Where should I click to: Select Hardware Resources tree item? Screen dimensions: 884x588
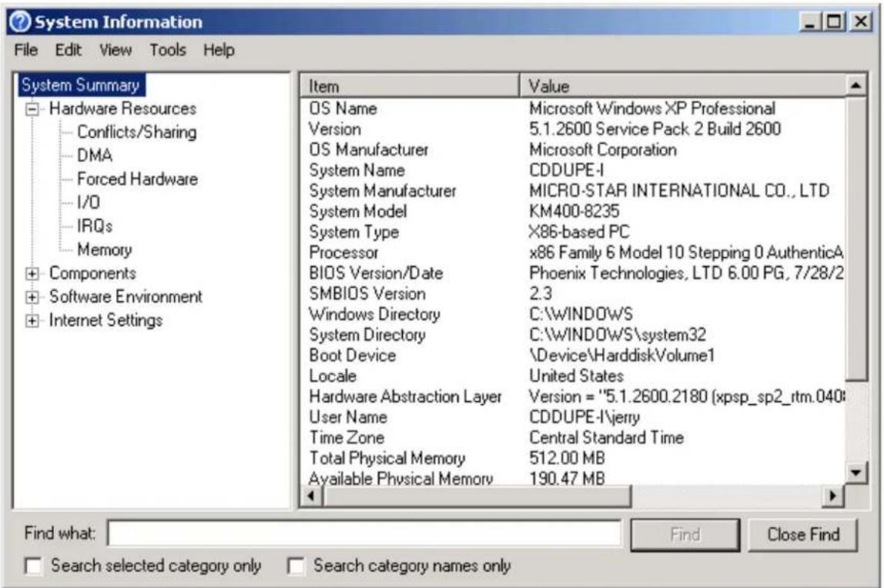tap(123, 109)
